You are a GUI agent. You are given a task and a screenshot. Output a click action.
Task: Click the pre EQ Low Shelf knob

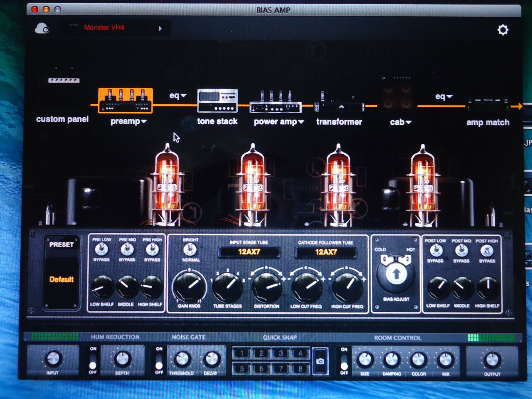pos(102,287)
